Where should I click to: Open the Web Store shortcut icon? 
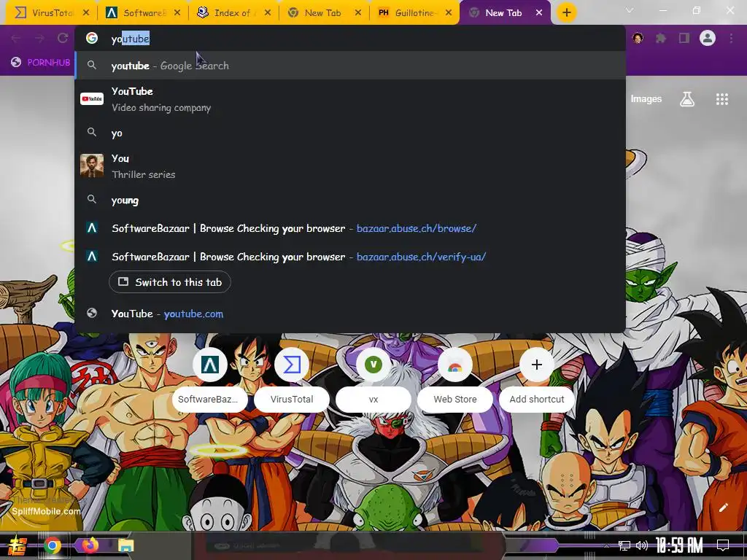coord(455,365)
